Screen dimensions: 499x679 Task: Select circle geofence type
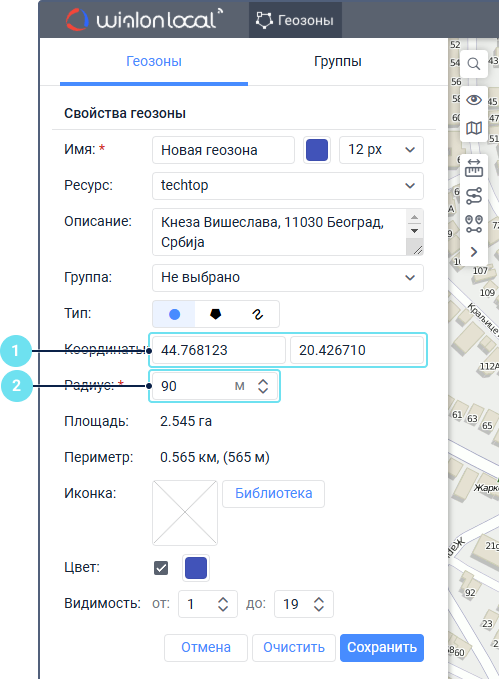pos(174,314)
